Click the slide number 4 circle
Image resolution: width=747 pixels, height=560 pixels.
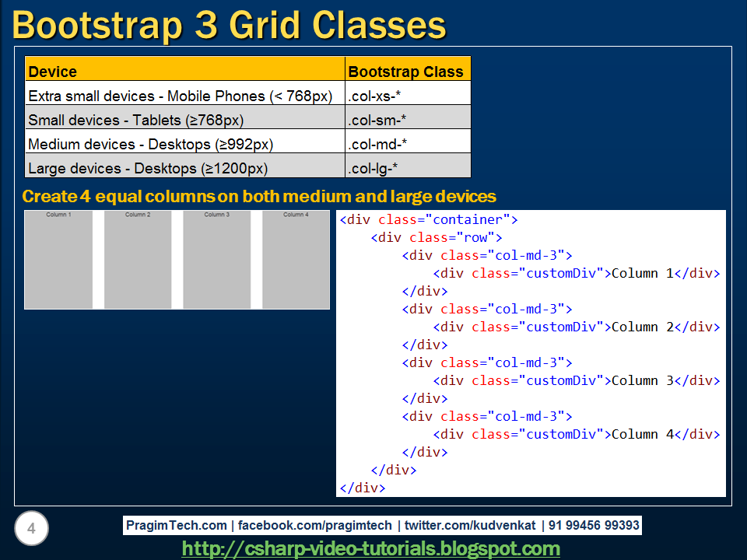(x=31, y=528)
